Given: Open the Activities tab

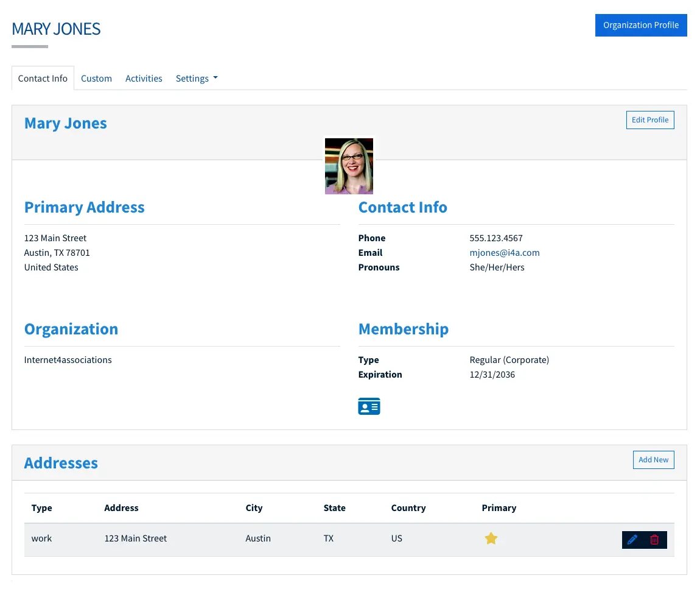Looking at the screenshot, I should (144, 78).
